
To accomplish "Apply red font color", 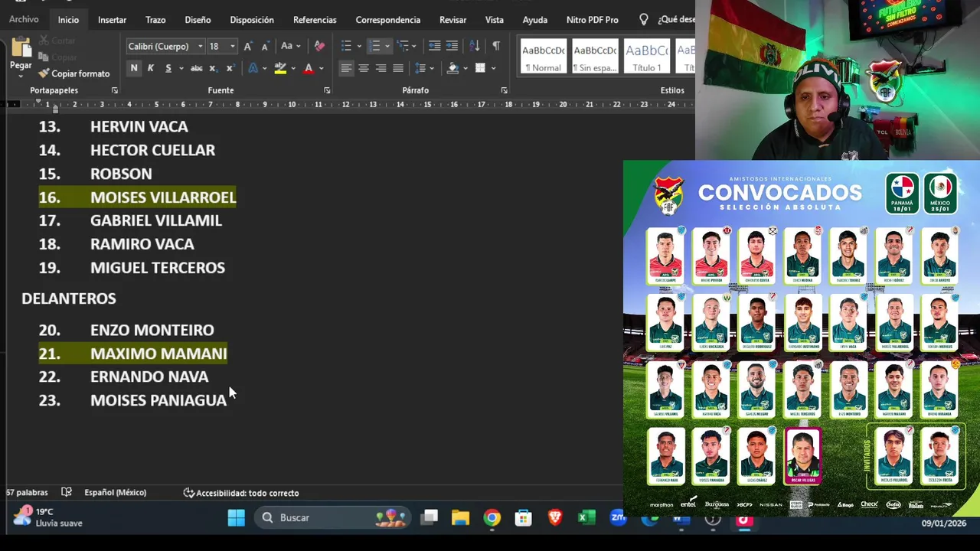I will tap(309, 68).
